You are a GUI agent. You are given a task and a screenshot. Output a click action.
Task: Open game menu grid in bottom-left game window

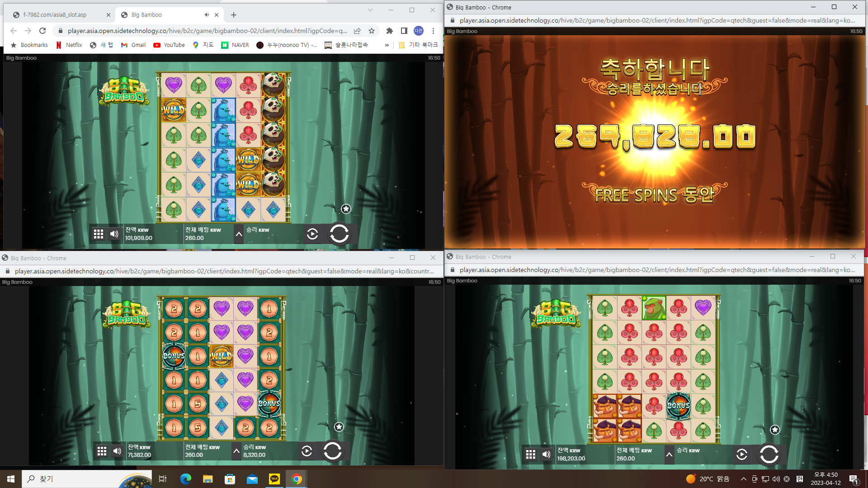pos(102,451)
